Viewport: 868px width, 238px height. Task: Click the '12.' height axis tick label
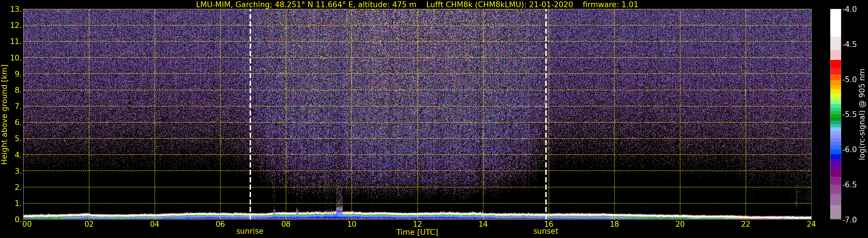pyautogui.click(x=16, y=26)
